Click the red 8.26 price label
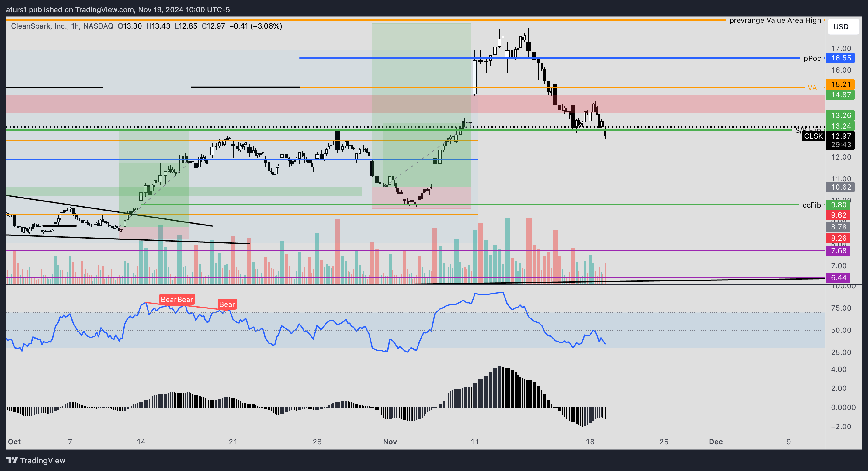 click(838, 238)
